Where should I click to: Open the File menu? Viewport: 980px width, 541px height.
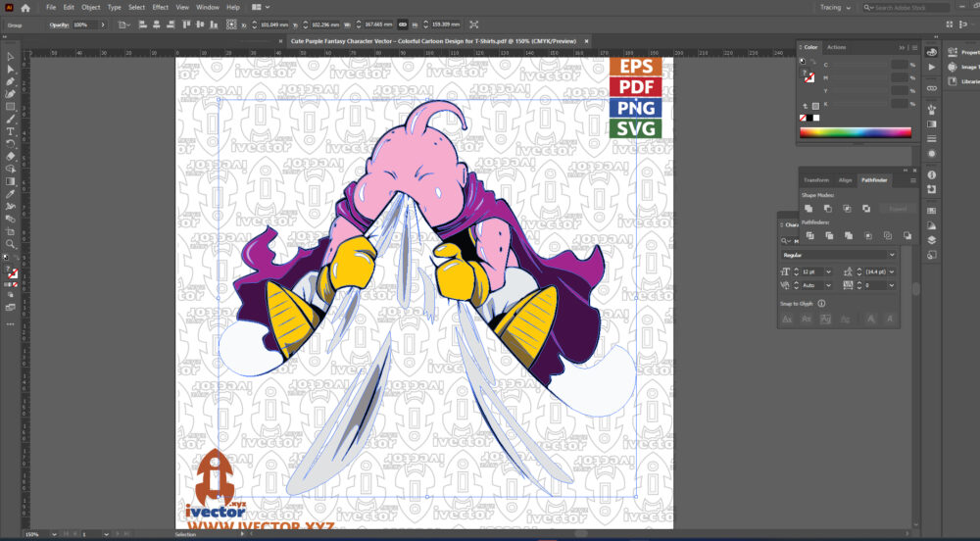click(51, 8)
